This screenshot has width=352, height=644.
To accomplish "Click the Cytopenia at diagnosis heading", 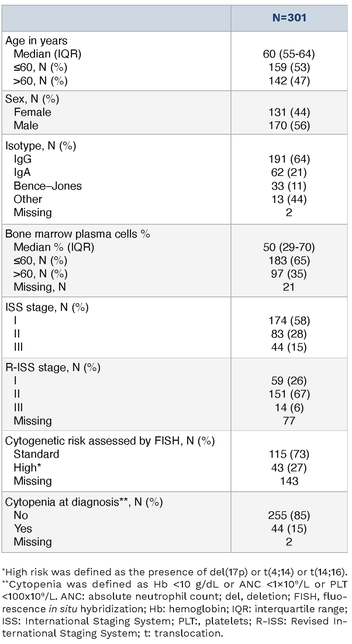I will tap(84, 502).
